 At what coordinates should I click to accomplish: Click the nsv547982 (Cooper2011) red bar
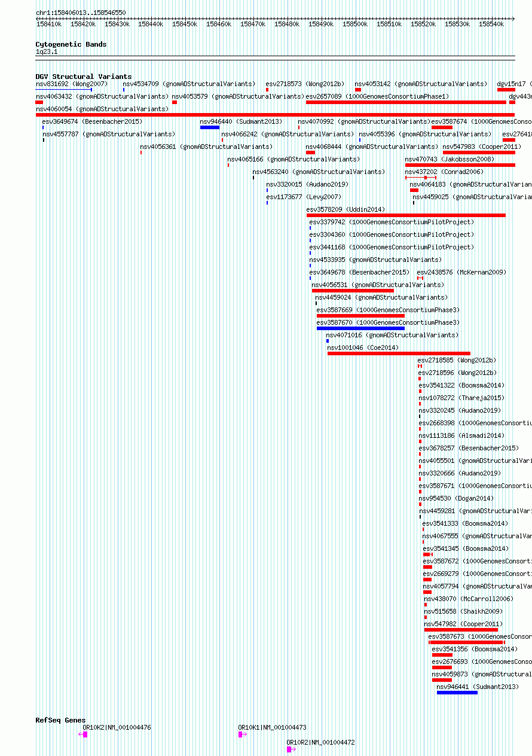(x=461, y=630)
